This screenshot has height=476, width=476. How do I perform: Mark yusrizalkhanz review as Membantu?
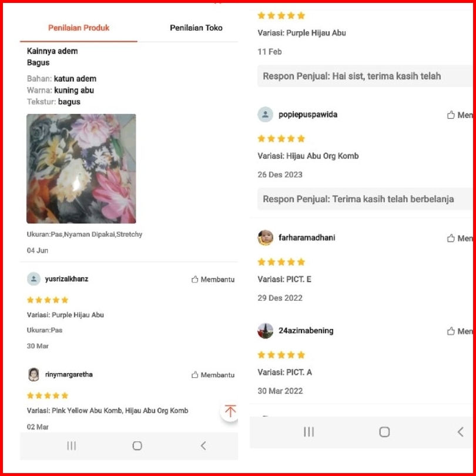213,279
